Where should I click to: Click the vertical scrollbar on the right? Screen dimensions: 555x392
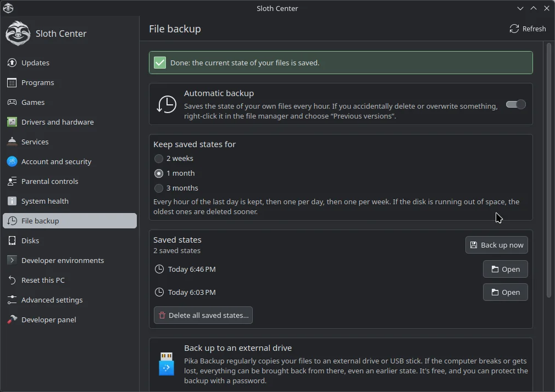point(549,170)
